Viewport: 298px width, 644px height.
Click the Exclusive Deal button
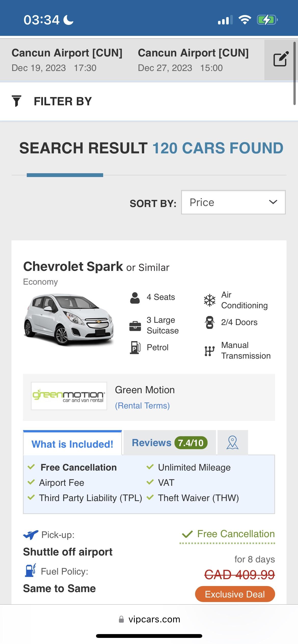[235, 594]
